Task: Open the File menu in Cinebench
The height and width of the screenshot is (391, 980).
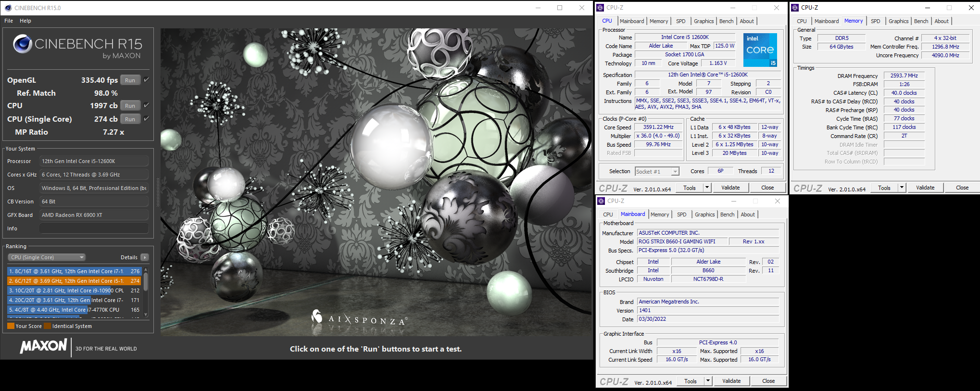Action: pyautogui.click(x=9, y=21)
